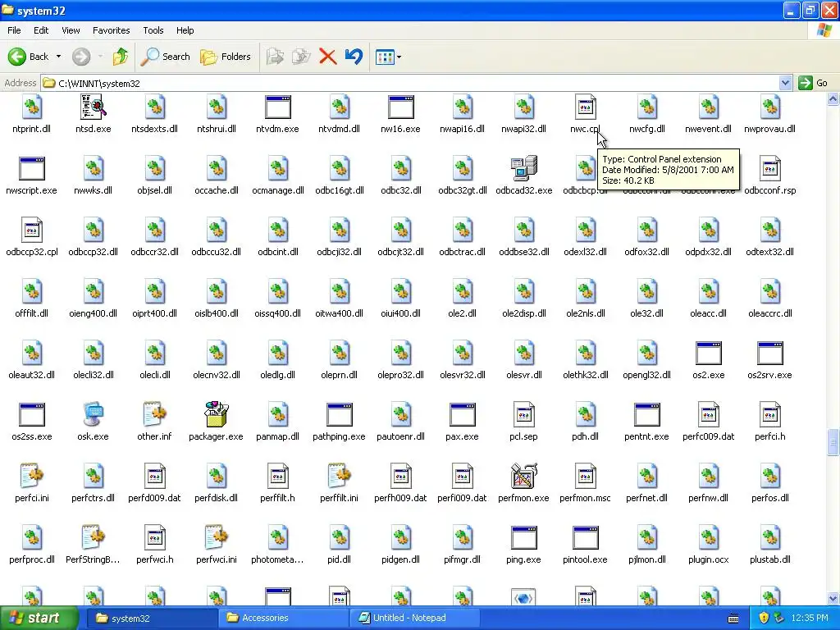Image resolution: width=840 pixels, height=630 pixels.
Task: Select the odbccp32.cpl file icon
Action: point(32,230)
